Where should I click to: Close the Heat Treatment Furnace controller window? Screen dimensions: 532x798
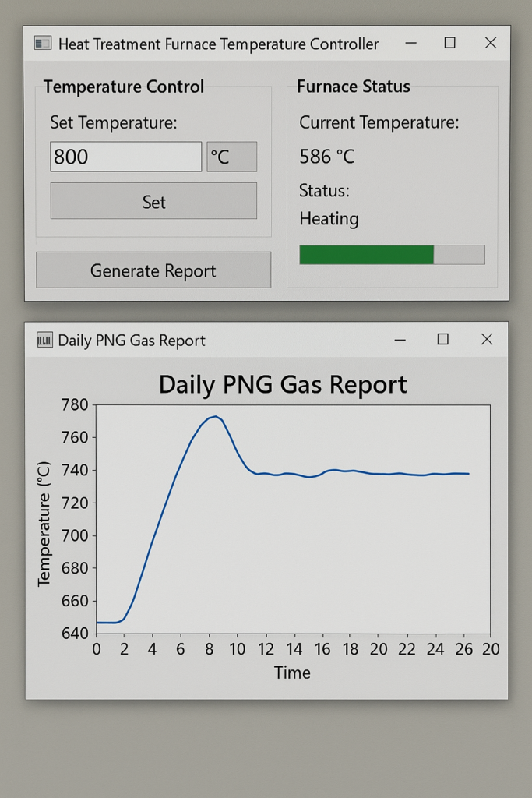coord(491,43)
